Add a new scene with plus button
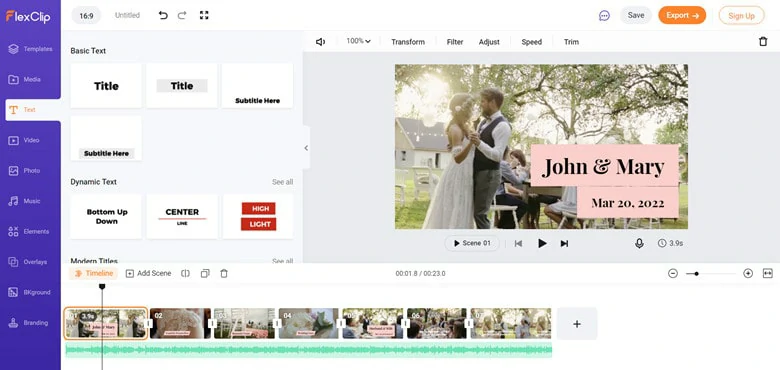The height and width of the screenshot is (370, 780). point(577,324)
